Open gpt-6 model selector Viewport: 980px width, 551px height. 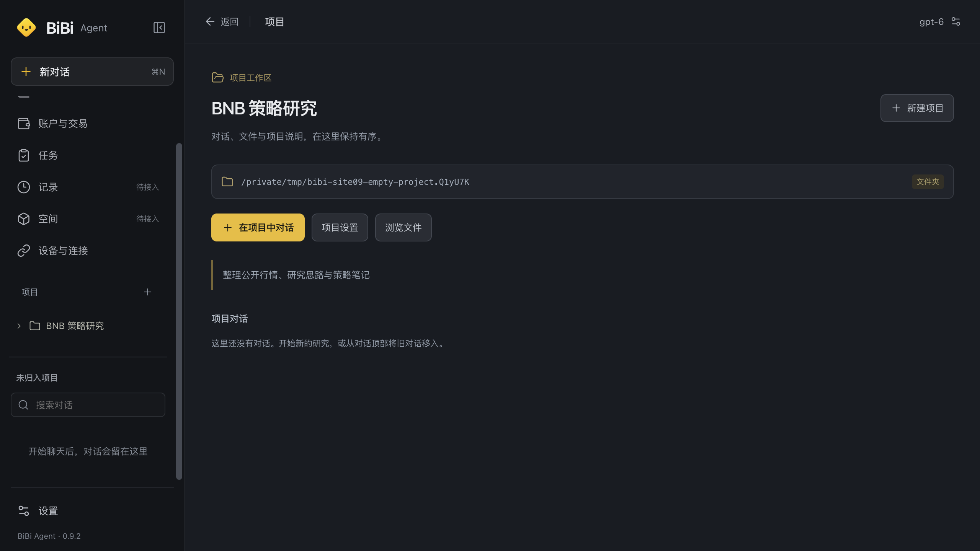pyautogui.click(x=931, y=22)
